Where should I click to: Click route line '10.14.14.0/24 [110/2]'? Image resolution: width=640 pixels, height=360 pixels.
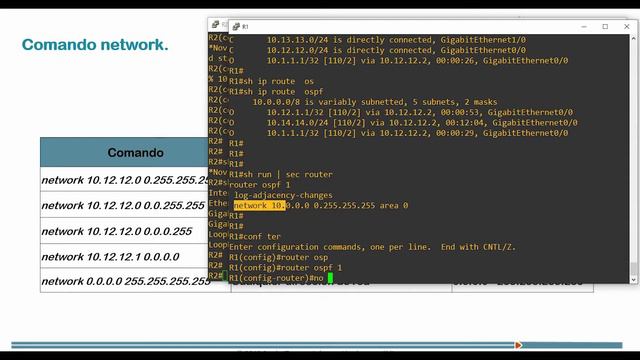point(403,122)
